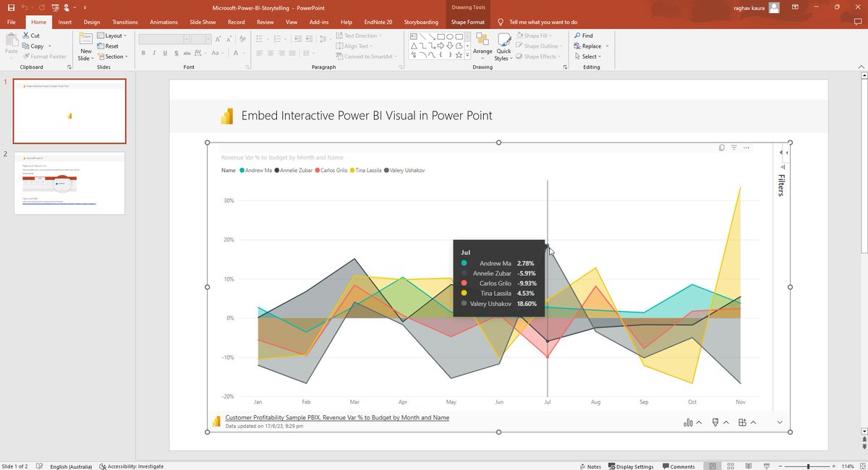Toggle strikethrough formatting

pyautogui.click(x=188, y=53)
